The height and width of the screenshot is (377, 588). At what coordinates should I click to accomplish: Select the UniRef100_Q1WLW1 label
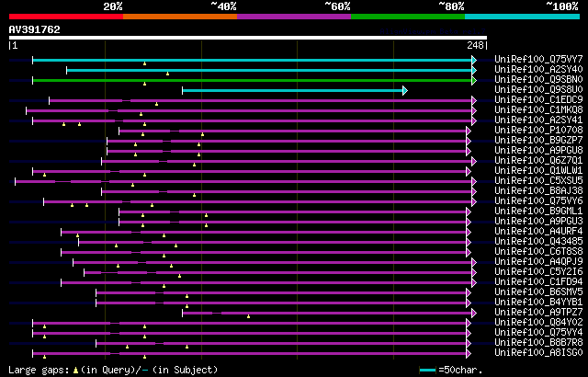tap(538, 171)
